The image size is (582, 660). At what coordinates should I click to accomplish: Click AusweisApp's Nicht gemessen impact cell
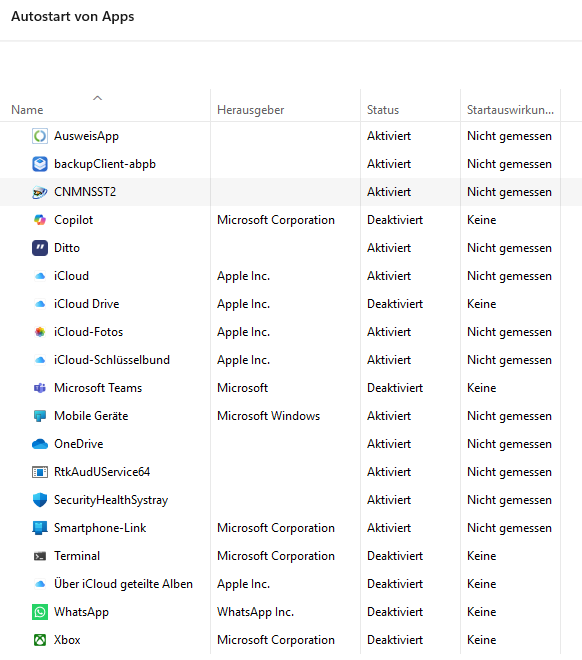(x=509, y=136)
